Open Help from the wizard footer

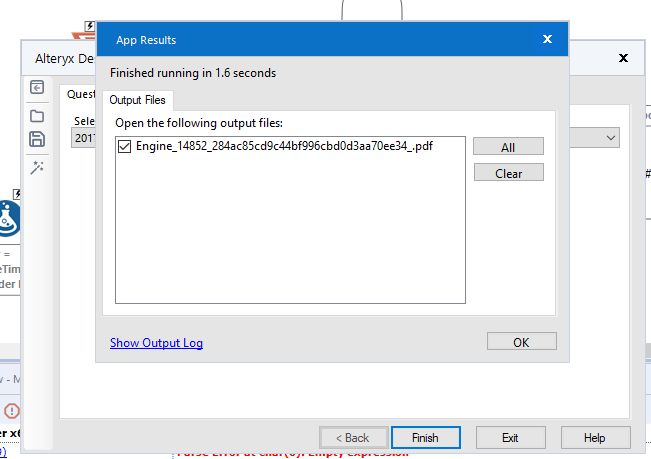point(595,438)
